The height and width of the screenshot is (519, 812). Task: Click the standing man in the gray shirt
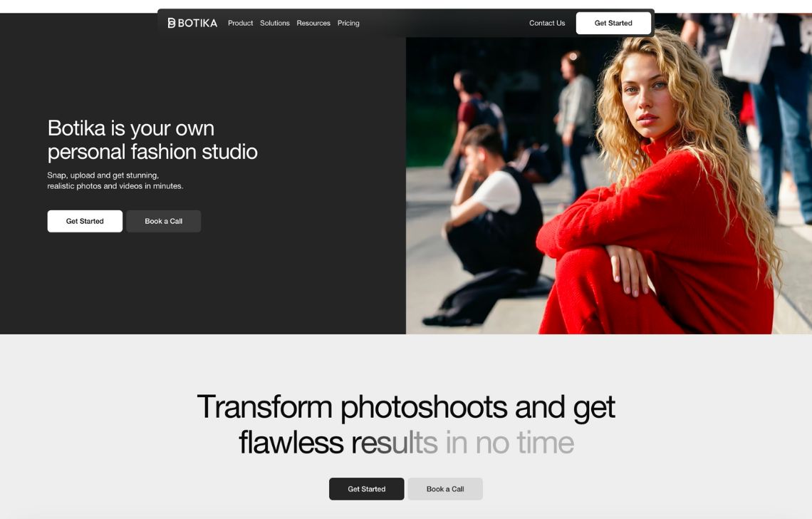tap(575, 114)
